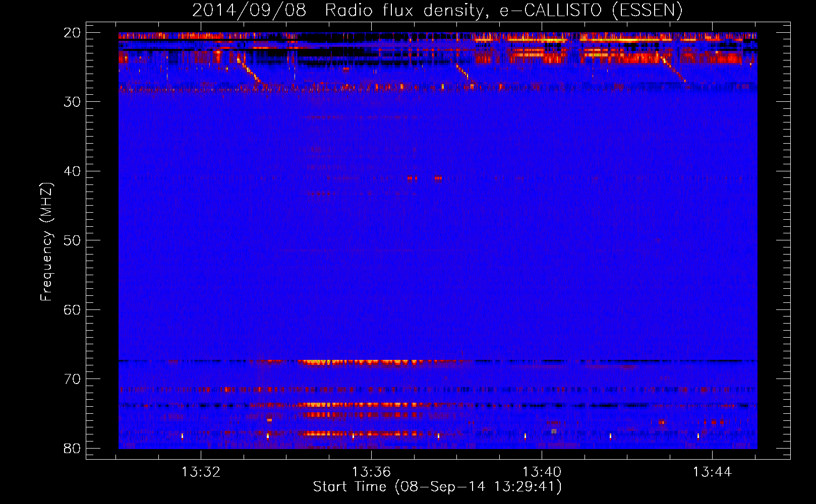The image size is (816, 504).
Task: Click the 80 MHz frequency tick label
Action: coord(72,448)
